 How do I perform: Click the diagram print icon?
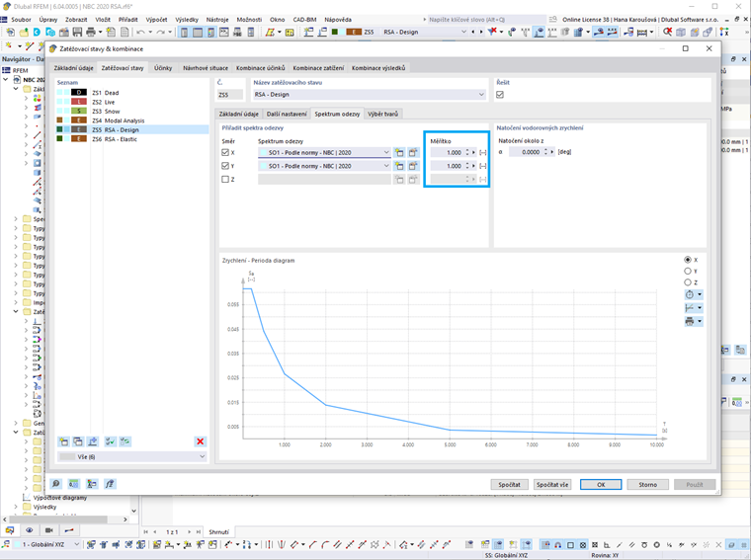pyautogui.click(x=690, y=322)
